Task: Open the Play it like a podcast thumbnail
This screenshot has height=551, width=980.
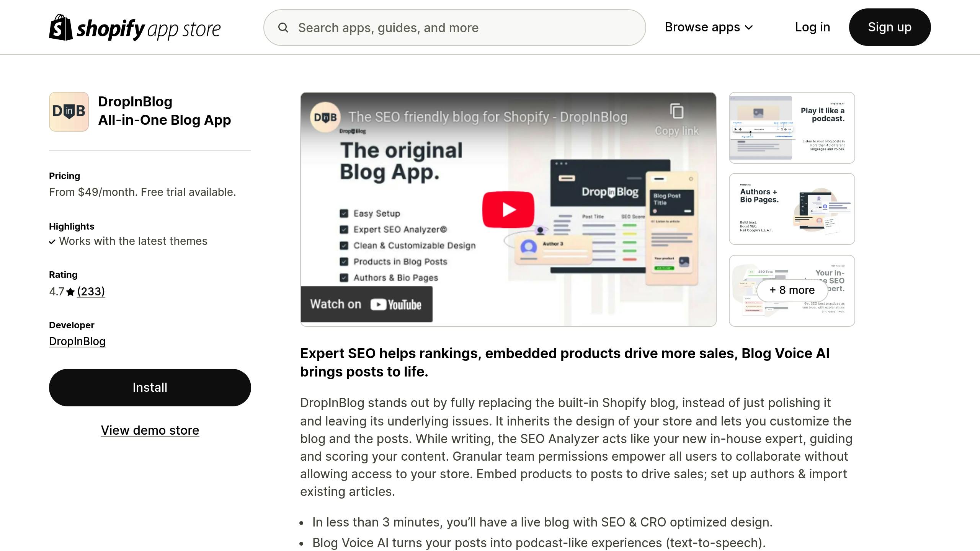Action: click(792, 128)
